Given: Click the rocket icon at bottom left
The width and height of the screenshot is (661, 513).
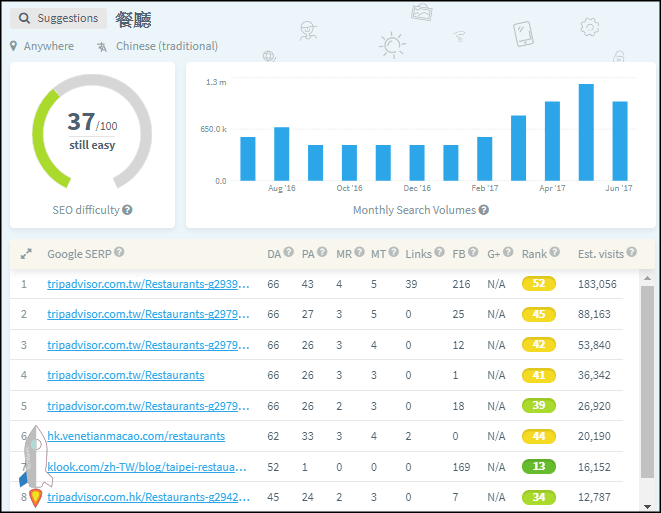Looking at the screenshot, I should coord(35,464).
